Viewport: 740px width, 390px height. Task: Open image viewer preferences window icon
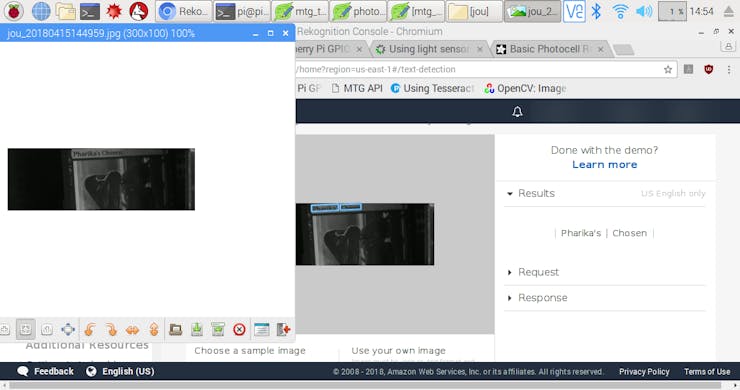click(x=261, y=329)
